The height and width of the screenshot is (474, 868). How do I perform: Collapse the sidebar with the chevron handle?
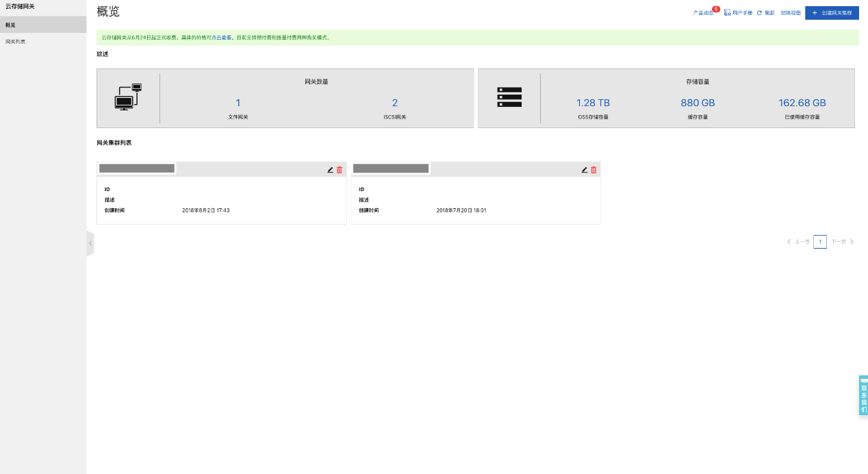tap(90, 243)
